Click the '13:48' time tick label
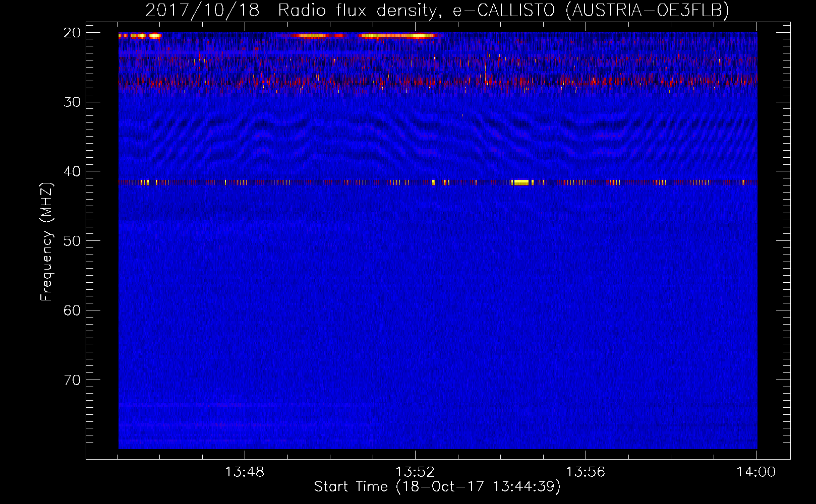The height and width of the screenshot is (504, 816). pyautogui.click(x=245, y=472)
